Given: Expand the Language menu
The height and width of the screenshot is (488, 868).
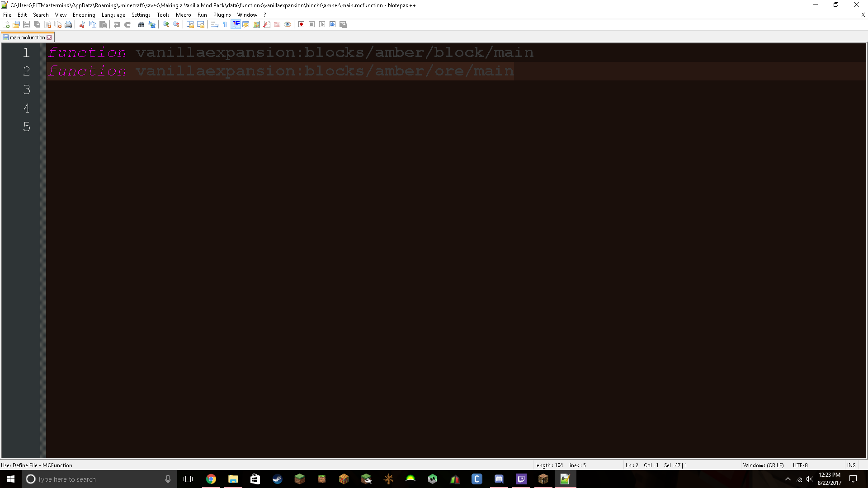Looking at the screenshot, I should pyautogui.click(x=113, y=15).
